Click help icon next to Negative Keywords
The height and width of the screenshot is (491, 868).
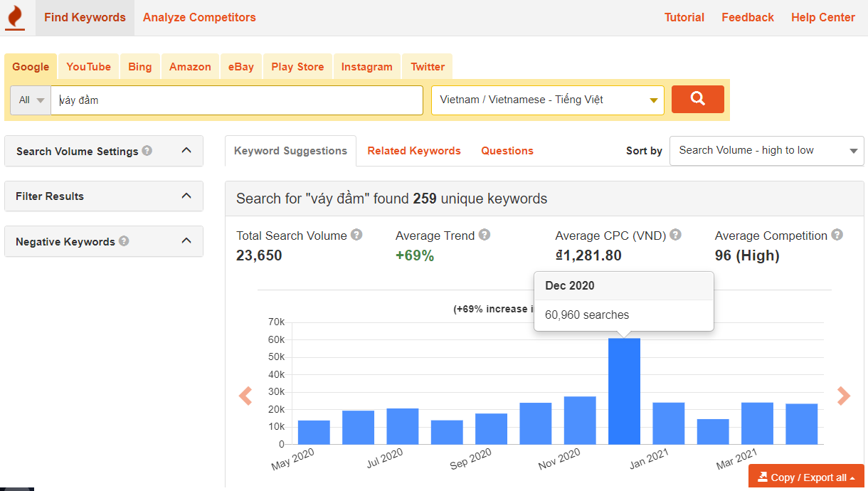click(124, 241)
